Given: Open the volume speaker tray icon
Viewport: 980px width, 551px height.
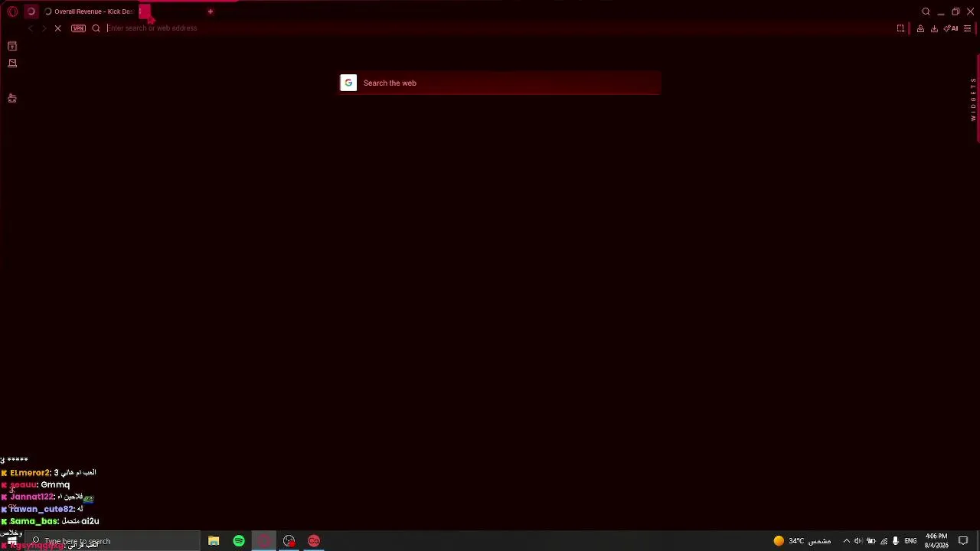Looking at the screenshot, I should pos(858,541).
